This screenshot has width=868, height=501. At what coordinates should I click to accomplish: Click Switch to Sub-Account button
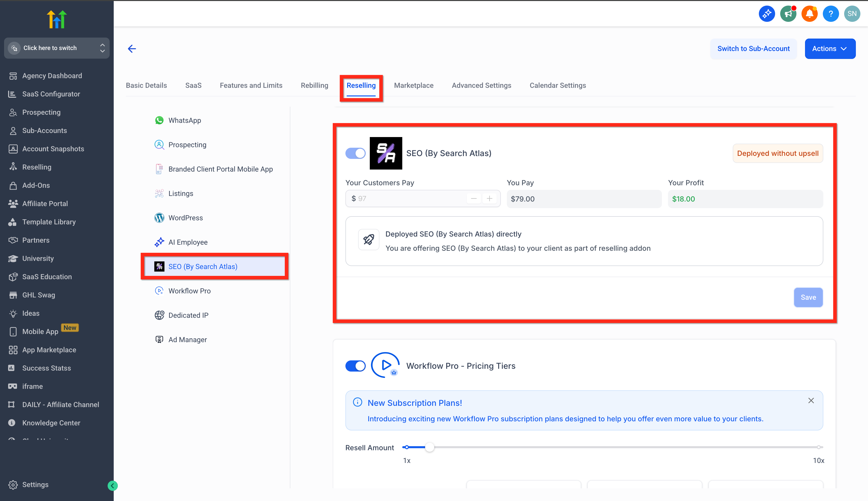753,48
